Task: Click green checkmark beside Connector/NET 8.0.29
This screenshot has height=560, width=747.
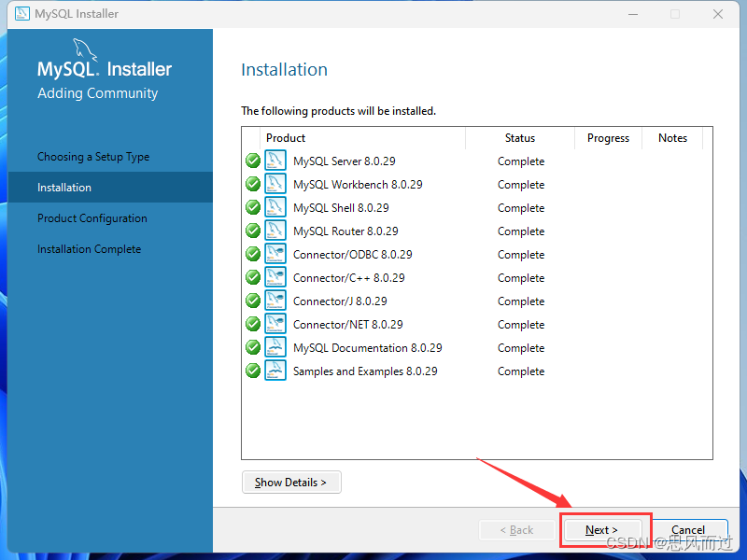Action: [253, 324]
